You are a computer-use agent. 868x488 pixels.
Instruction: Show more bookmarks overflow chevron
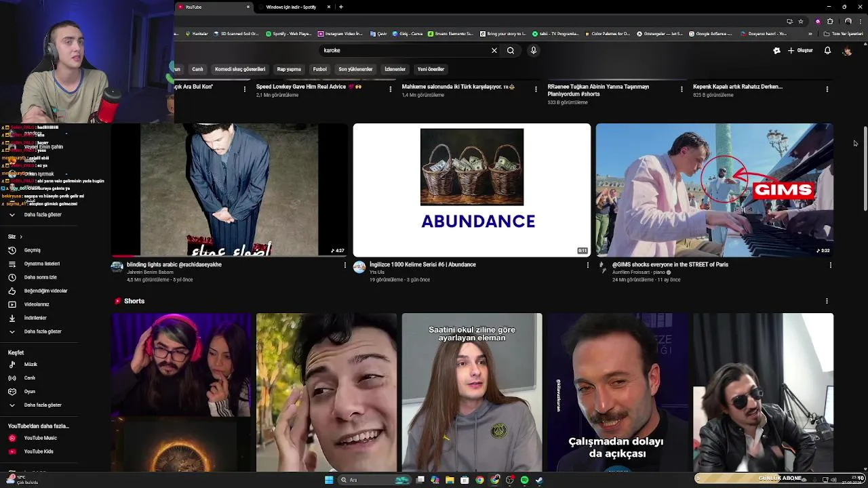tap(810, 33)
